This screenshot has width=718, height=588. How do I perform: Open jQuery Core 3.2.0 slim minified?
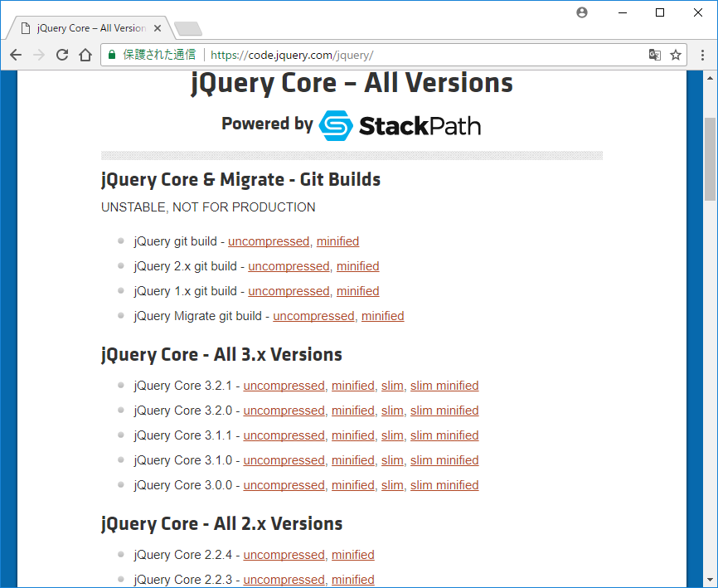point(444,411)
